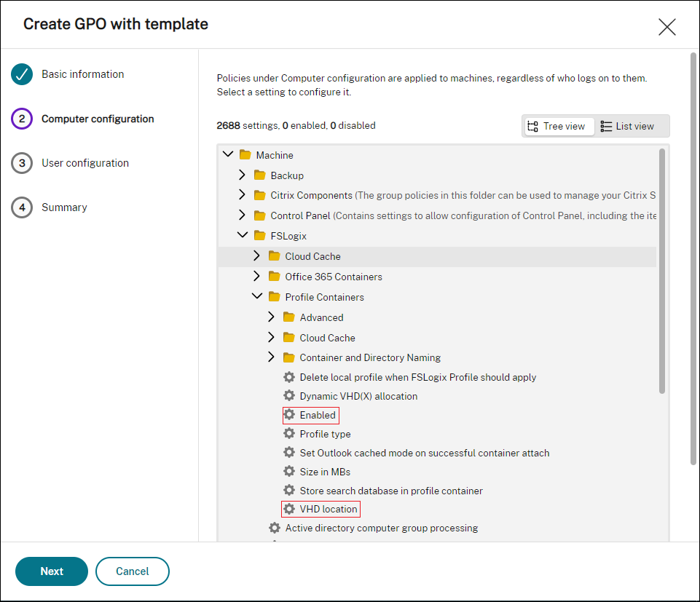Switch to List view
This screenshot has height=602, width=700.
[x=627, y=126]
